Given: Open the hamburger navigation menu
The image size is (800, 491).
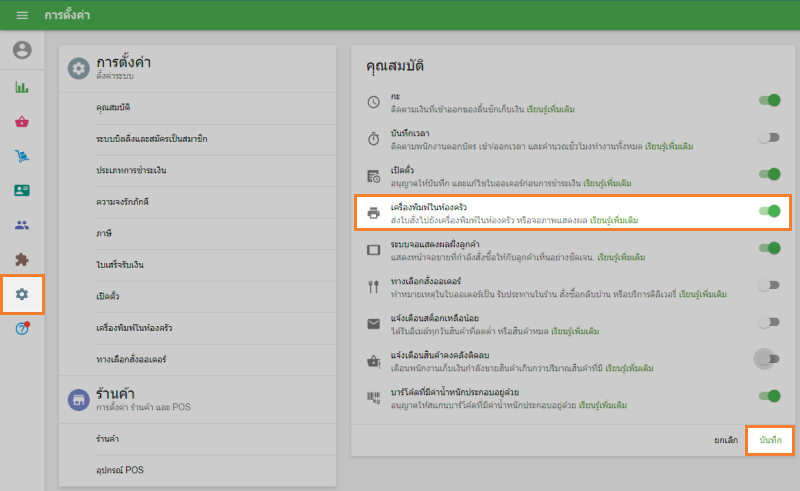Looking at the screenshot, I should pyautogui.click(x=22, y=16).
